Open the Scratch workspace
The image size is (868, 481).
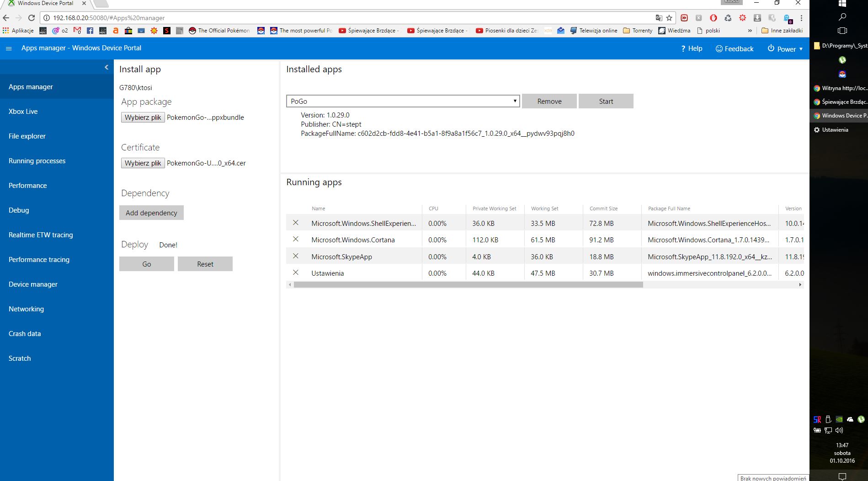(57, 358)
